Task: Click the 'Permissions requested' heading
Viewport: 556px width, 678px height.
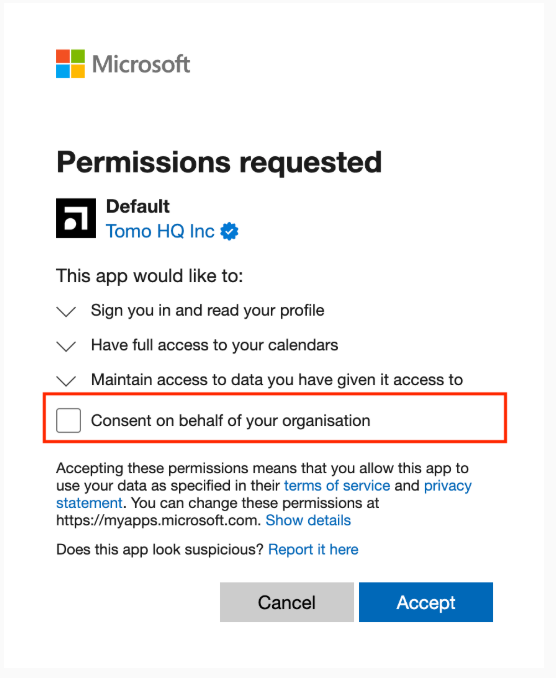Action: click(219, 163)
